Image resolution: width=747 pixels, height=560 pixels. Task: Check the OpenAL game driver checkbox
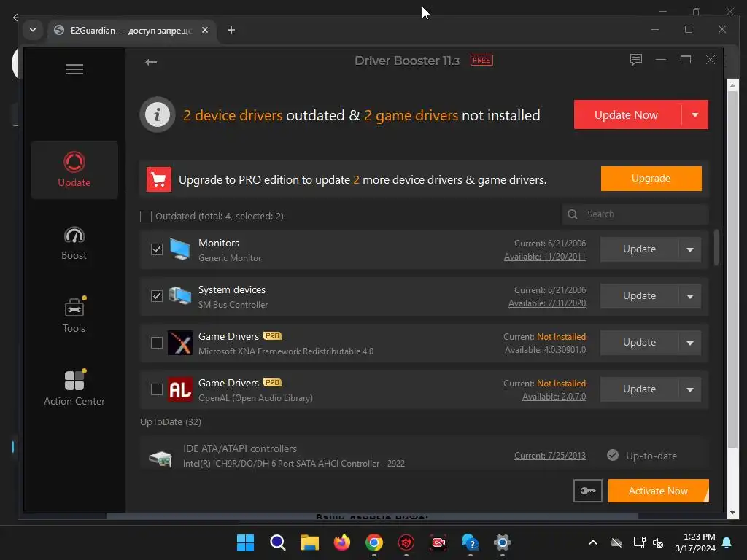pyautogui.click(x=157, y=389)
